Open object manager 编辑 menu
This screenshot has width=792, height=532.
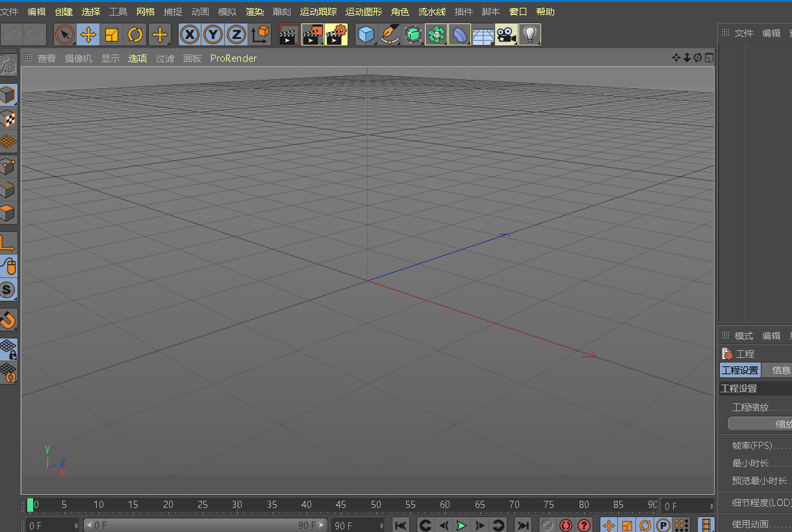[x=771, y=33]
